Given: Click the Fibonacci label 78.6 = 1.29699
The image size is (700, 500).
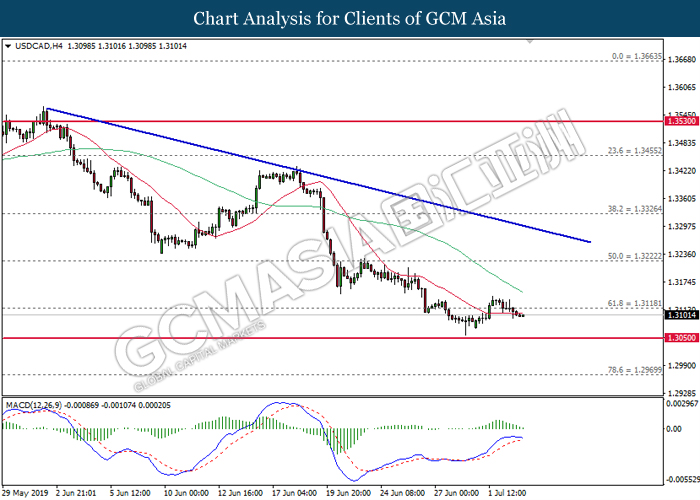Looking at the screenshot, I should [x=635, y=370].
